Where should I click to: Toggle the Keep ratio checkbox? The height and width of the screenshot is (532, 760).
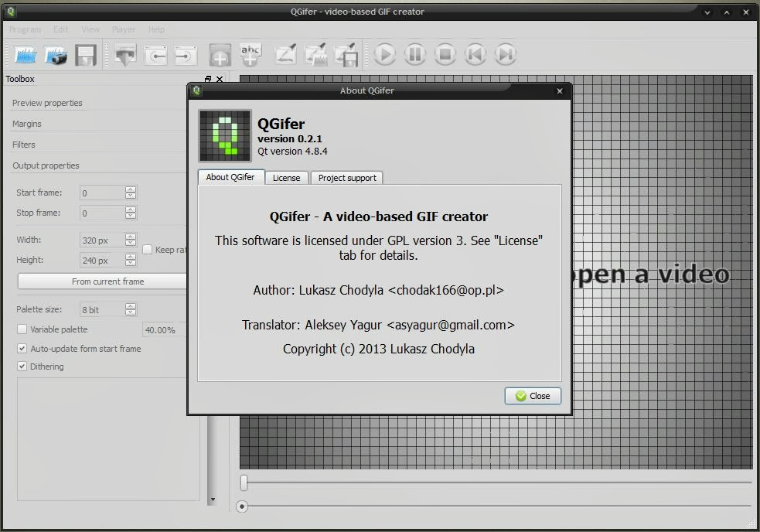point(148,250)
